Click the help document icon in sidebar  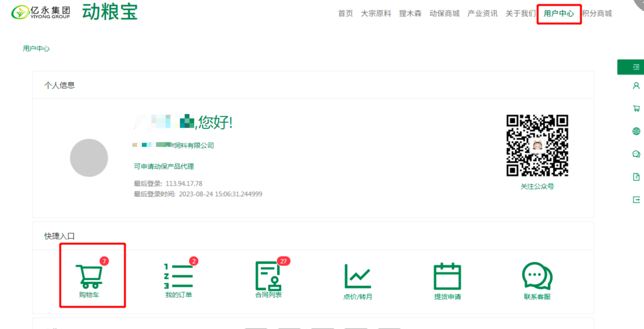click(x=636, y=177)
